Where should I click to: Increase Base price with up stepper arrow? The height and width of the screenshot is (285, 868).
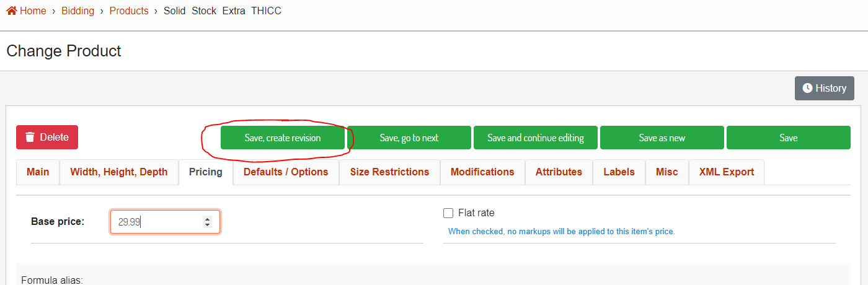207,219
